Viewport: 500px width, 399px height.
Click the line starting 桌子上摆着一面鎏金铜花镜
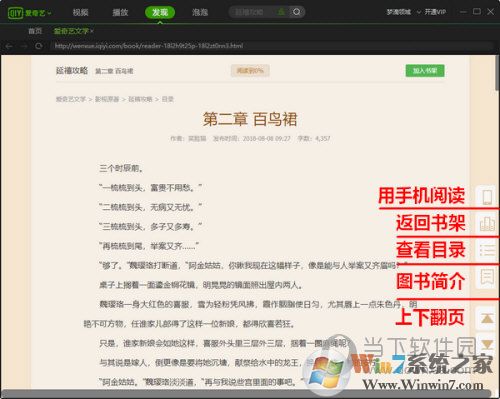pyautogui.click(x=201, y=285)
